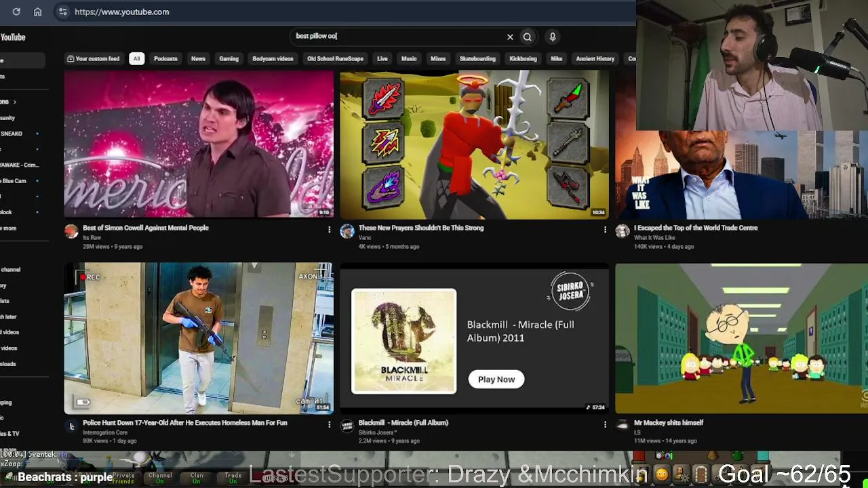Image resolution: width=868 pixels, height=488 pixels.
Task: Open 'Blackmill - Miracle (Full Album)' title link
Action: coord(403,422)
